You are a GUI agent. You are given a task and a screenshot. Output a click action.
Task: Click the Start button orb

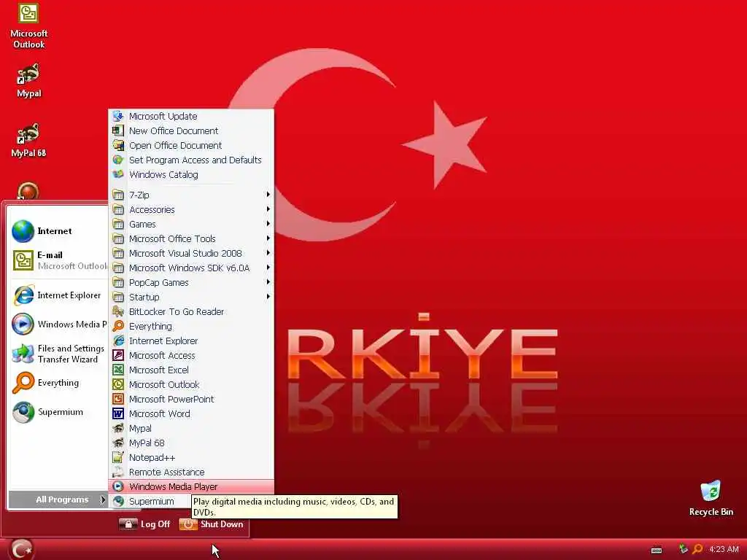(x=20, y=549)
